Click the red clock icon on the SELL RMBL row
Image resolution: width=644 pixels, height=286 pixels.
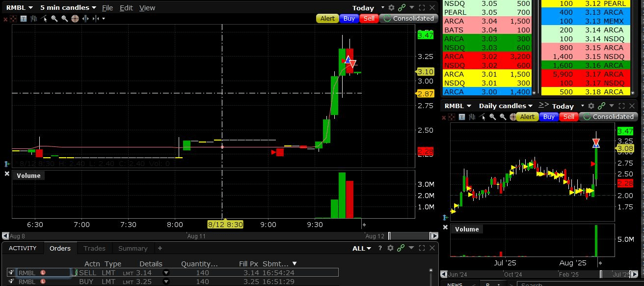coord(43,273)
